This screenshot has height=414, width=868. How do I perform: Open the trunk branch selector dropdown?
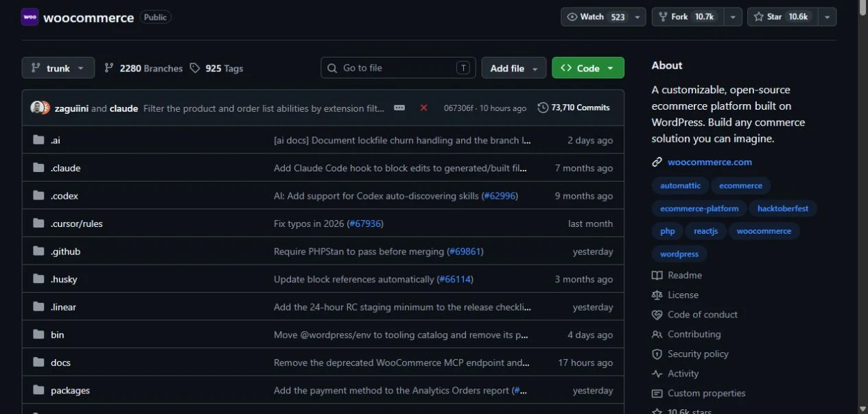[x=58, y=68]
